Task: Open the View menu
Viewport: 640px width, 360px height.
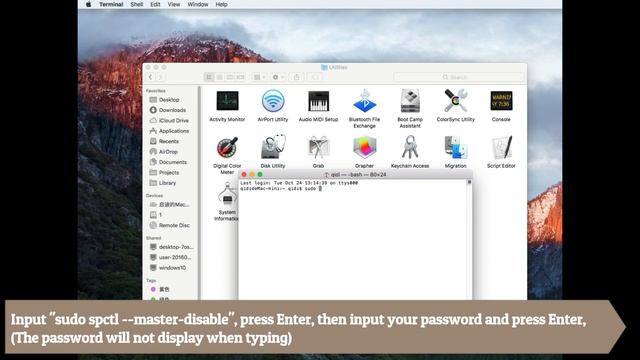Action: [174, 4]
